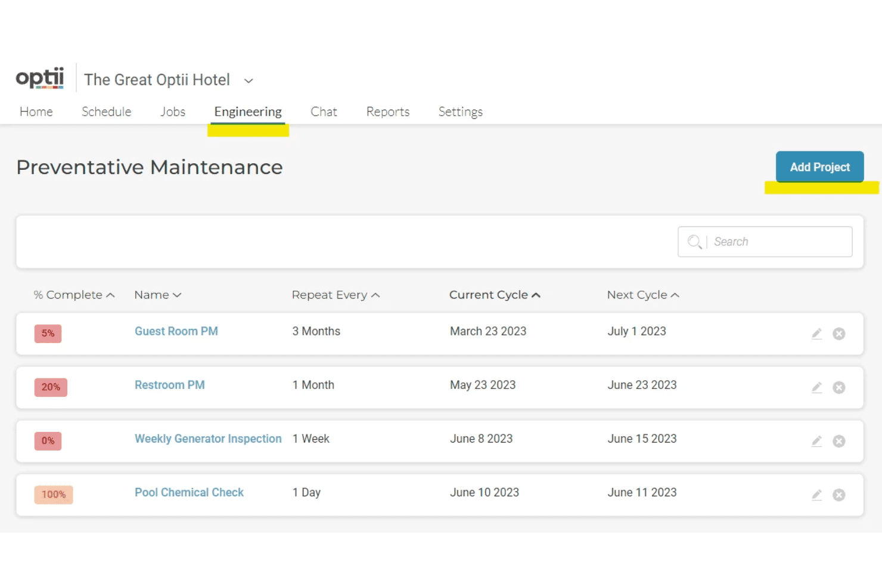Image resolution: width=882 pixels, height=588 pixels.
Task: Click the 5% completion badge
Action: (x=48, y=334)
